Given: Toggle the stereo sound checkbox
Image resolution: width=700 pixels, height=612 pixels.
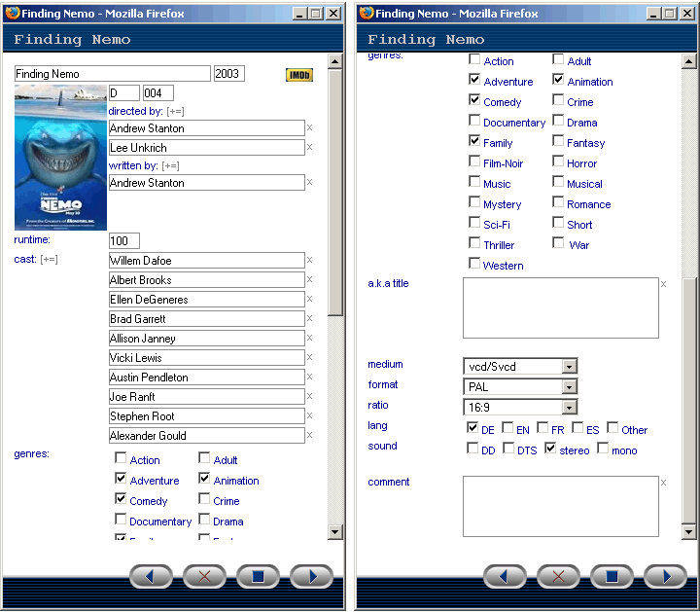Looking at the screenshot, I should coord(550,449).
